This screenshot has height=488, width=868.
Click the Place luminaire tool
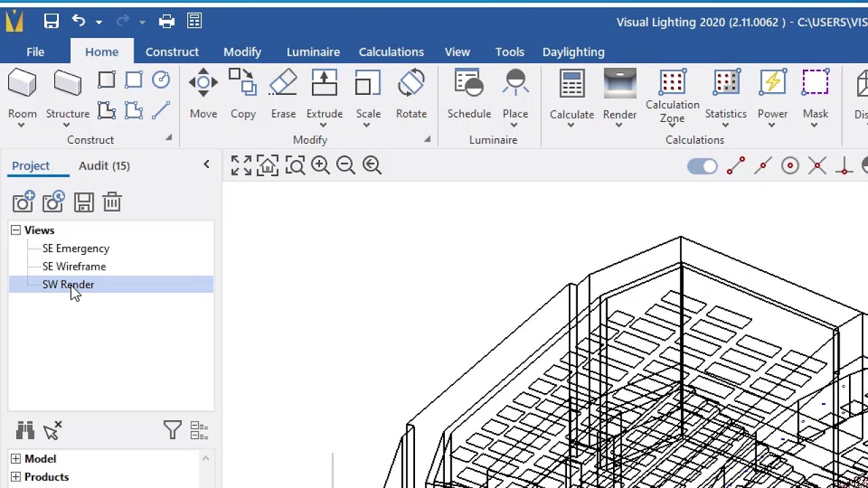[515, 94]
